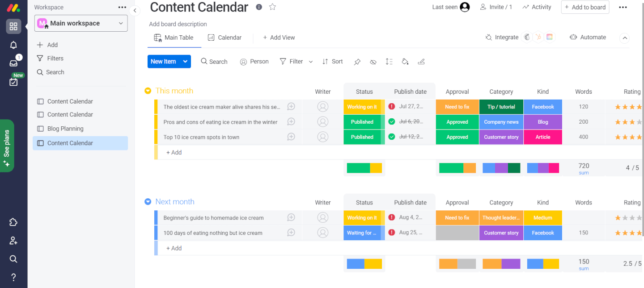The height and width of the screenshot is (288, 644).
Task: Open the help question mark icon
Action: click(x=13, y=277)
